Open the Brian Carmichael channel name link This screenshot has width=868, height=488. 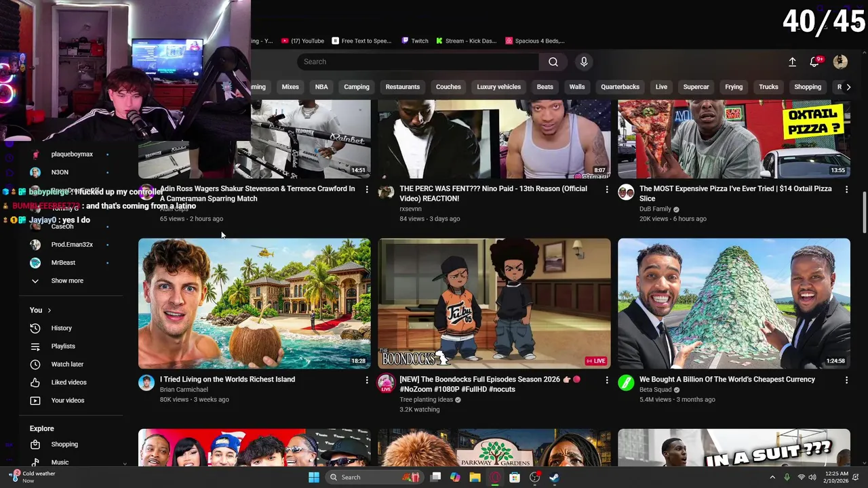pyautogui.click(x=184, y=390)
